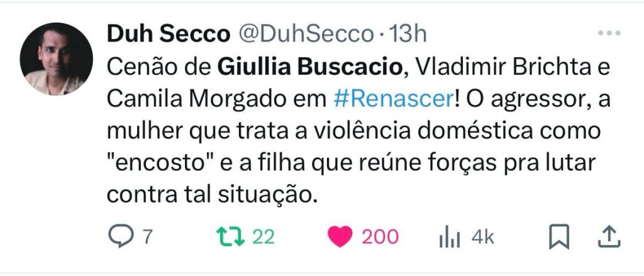
Task: Show the 22 reposts count
Action: 264,237
